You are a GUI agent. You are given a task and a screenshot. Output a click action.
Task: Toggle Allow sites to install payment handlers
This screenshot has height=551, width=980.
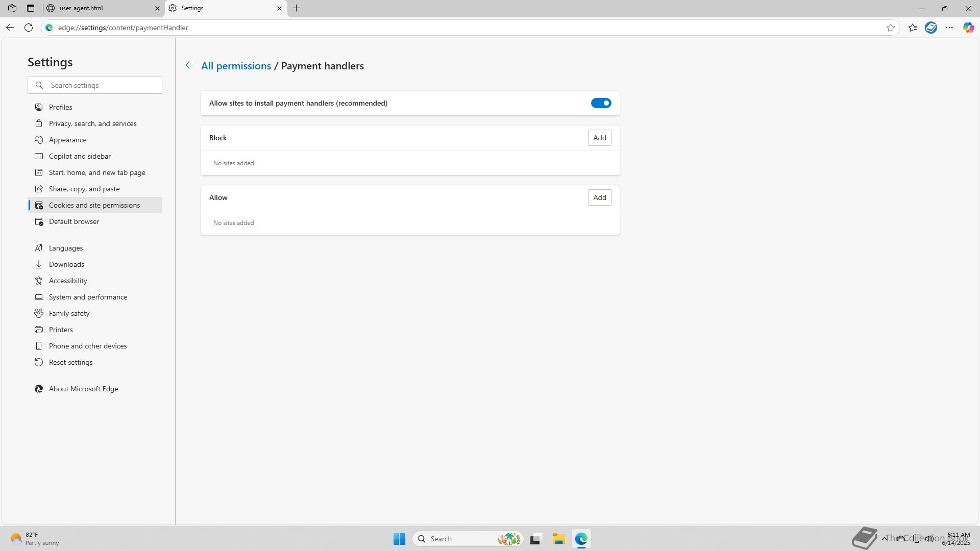[x=601, y=103]
